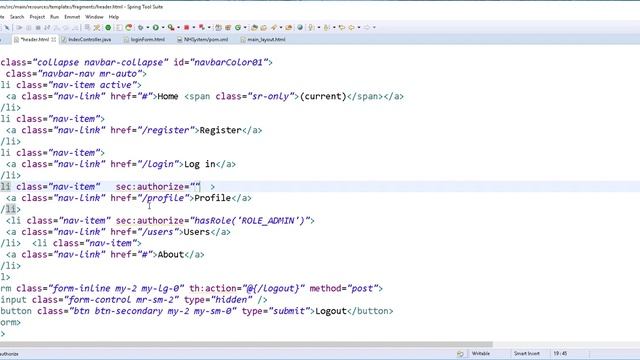Click the Step Return icon
Viewport: 640px width, 360px height.
[76, 27]
